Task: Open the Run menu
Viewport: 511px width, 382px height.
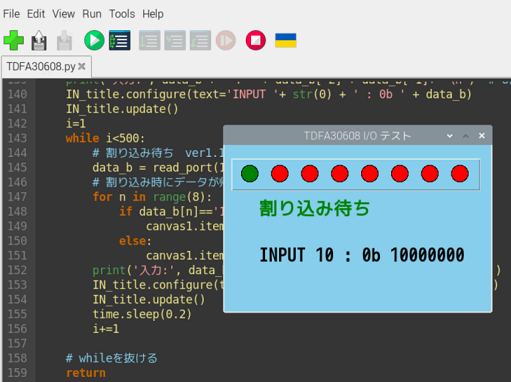Action: [92, 14]
